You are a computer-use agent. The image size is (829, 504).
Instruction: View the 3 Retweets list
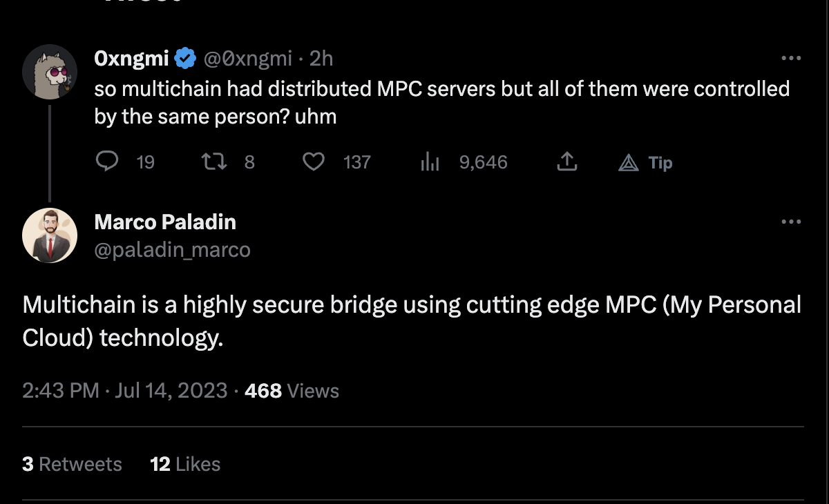pyautogui.click(x=72, y=464)
